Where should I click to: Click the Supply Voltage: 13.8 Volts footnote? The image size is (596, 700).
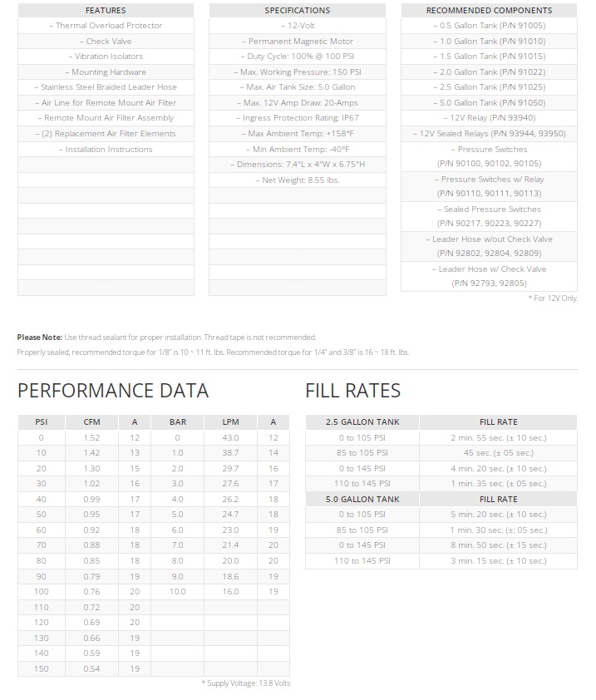coord(245,683)
